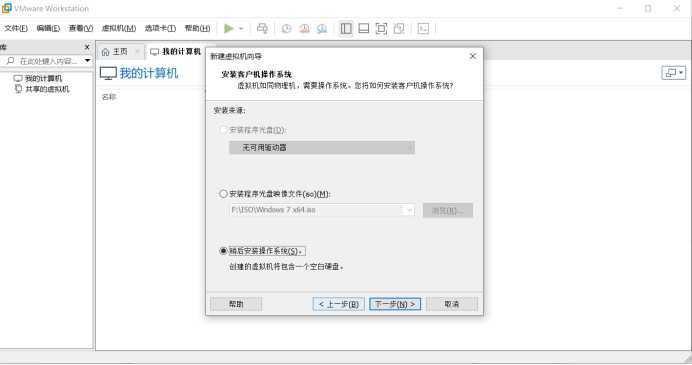Select 我的计算机 in the library tree
Screen dimensions: 692x365
43,79
